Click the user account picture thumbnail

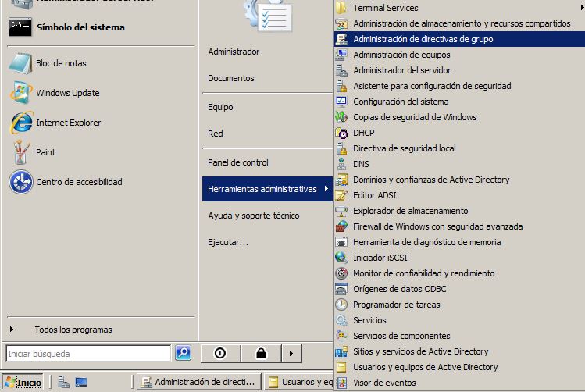(269, 15)
